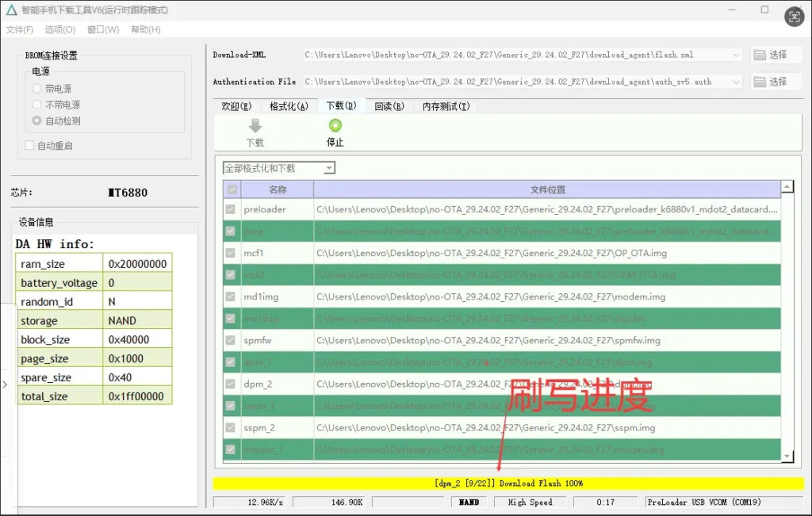Screen dimensions: 812x516
Task: Click the folder icon beside Authentication File
Action: pyautogui.click(x=760, y=82)
